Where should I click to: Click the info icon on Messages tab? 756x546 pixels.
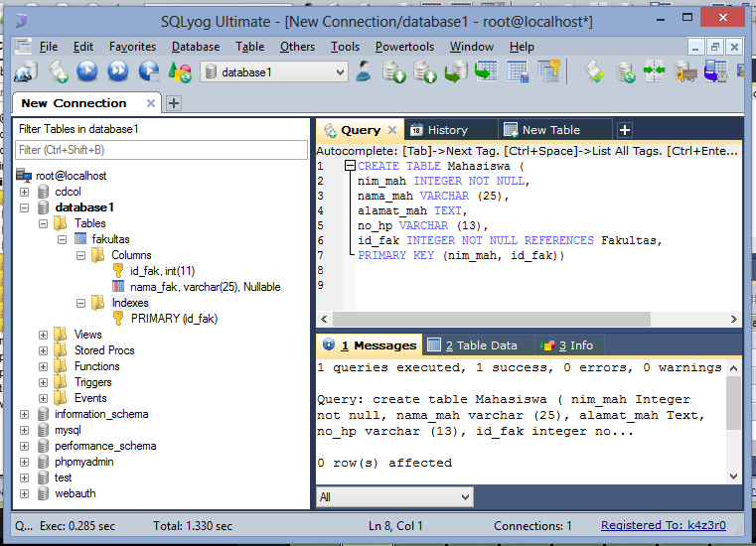(329, 344)
